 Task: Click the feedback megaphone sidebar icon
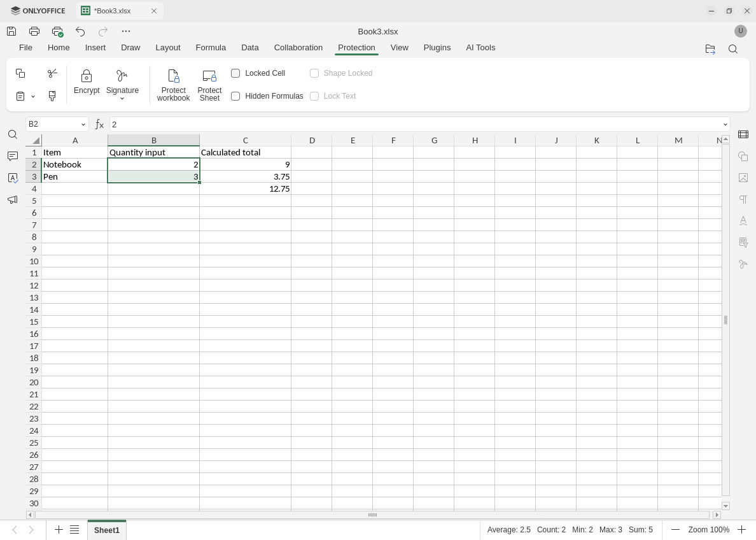13,199
